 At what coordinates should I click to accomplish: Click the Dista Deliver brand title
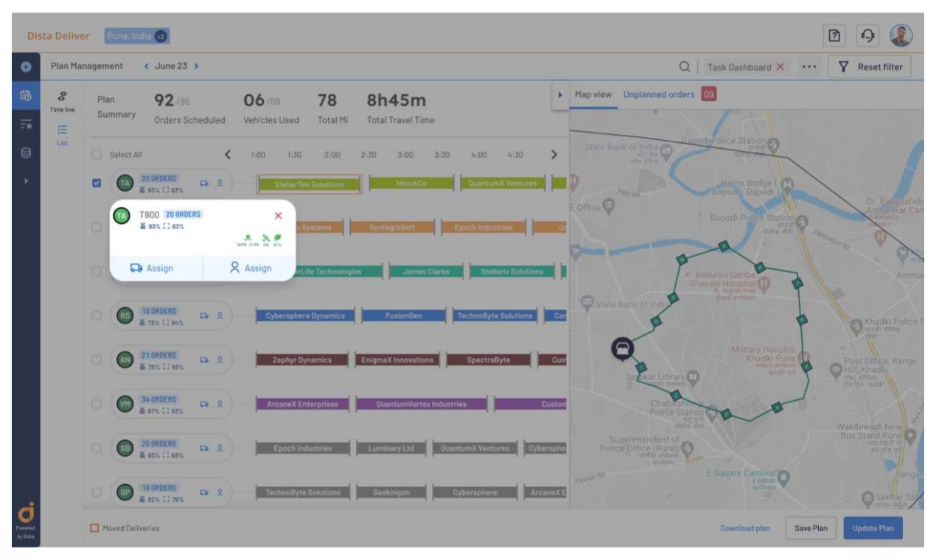(58, 36)
